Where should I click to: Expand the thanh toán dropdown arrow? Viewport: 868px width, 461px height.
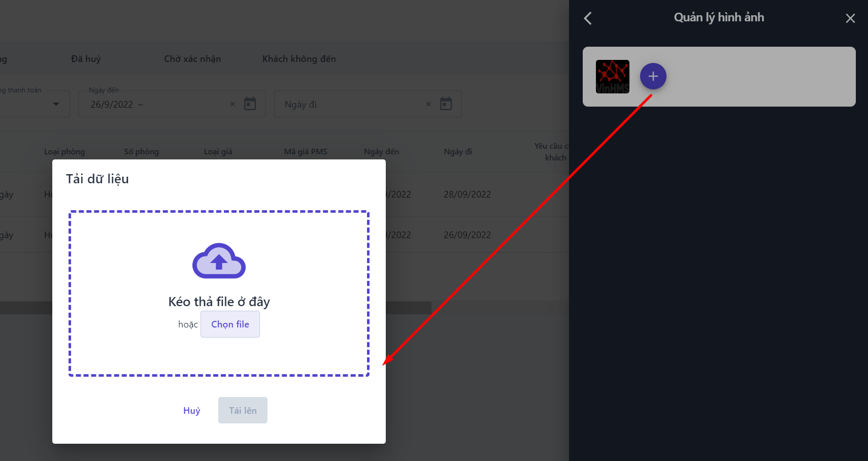(x=56, y=104)
